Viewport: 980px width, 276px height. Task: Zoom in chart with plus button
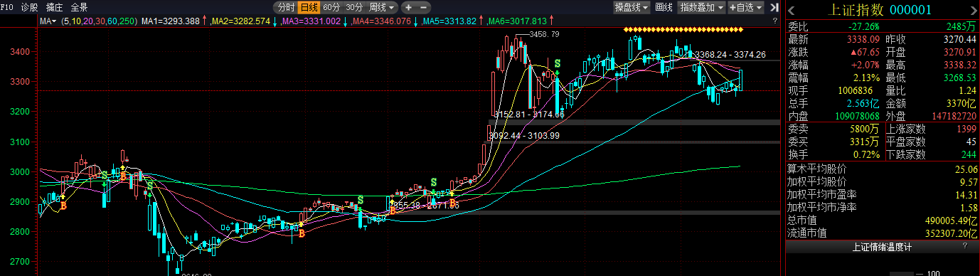[x=408, y=7]
